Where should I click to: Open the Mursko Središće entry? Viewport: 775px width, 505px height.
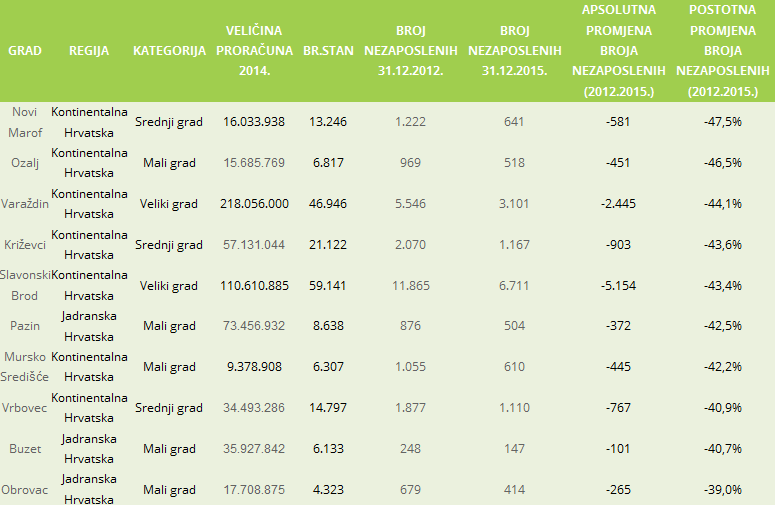coord(24,367)
